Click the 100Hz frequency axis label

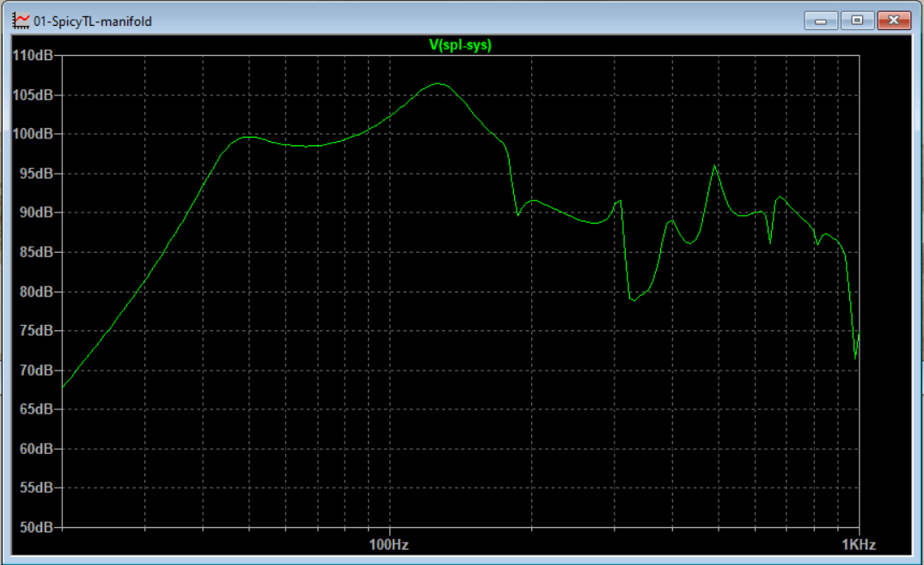(389, 544)
